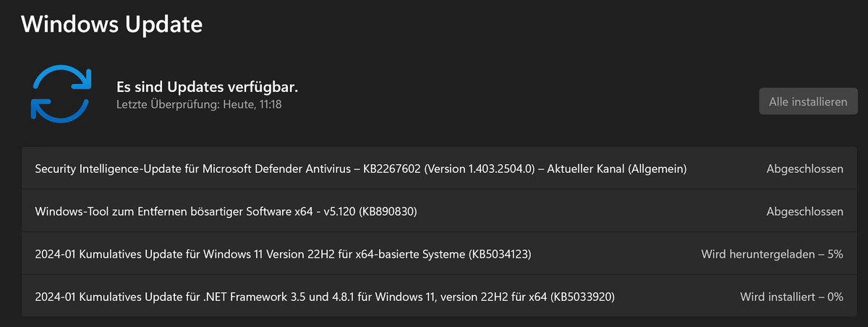
Task: Click the 'Es sind Updates verfügbar' status text
Action: (207, 87)
